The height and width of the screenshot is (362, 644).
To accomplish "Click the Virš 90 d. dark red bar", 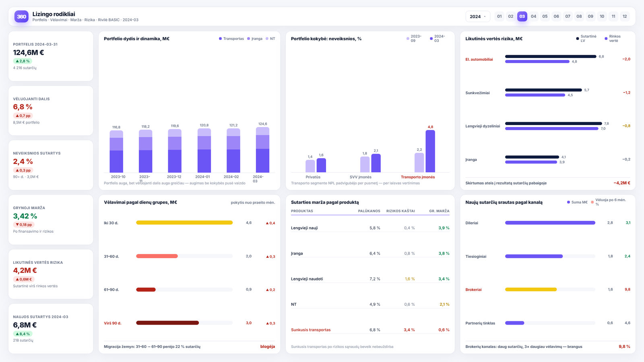I will point(167,323).
